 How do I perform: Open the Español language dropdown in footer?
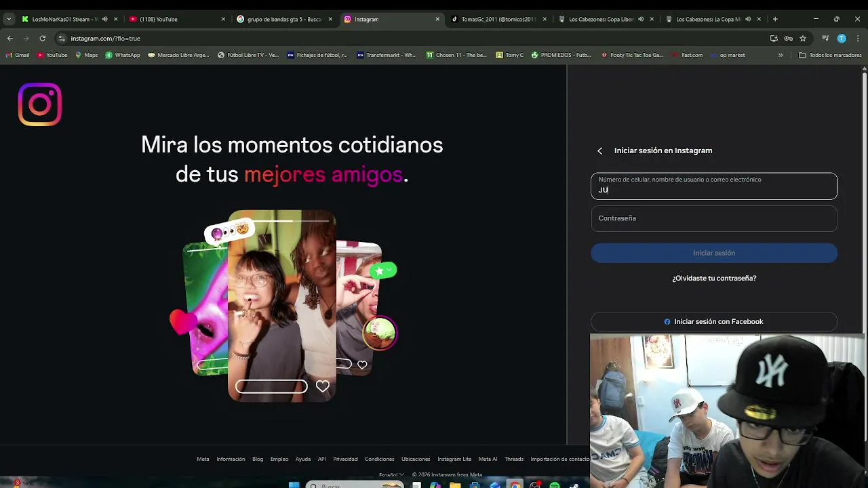click(x=391, y=474)
